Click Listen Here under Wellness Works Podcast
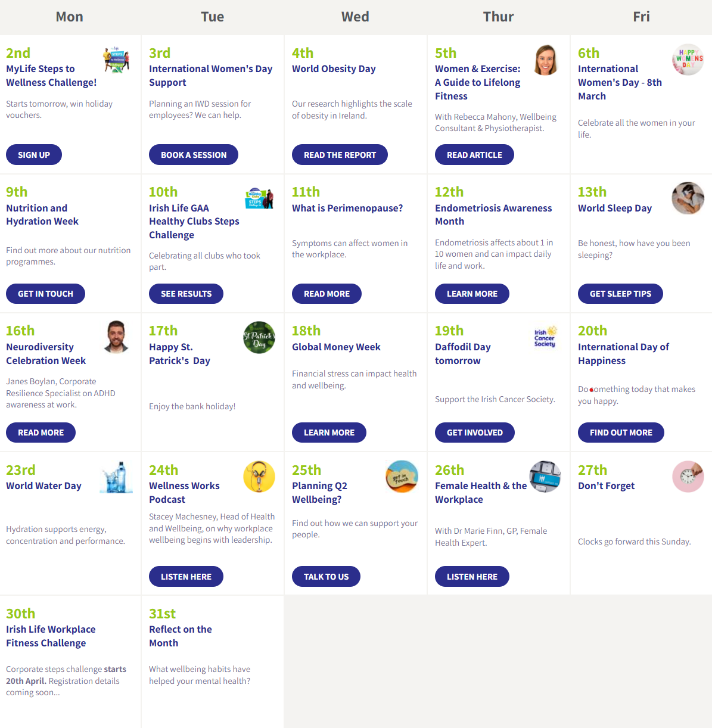Image resolution: width=712 pixels, height=728 pixels. [x=186, y=577]
